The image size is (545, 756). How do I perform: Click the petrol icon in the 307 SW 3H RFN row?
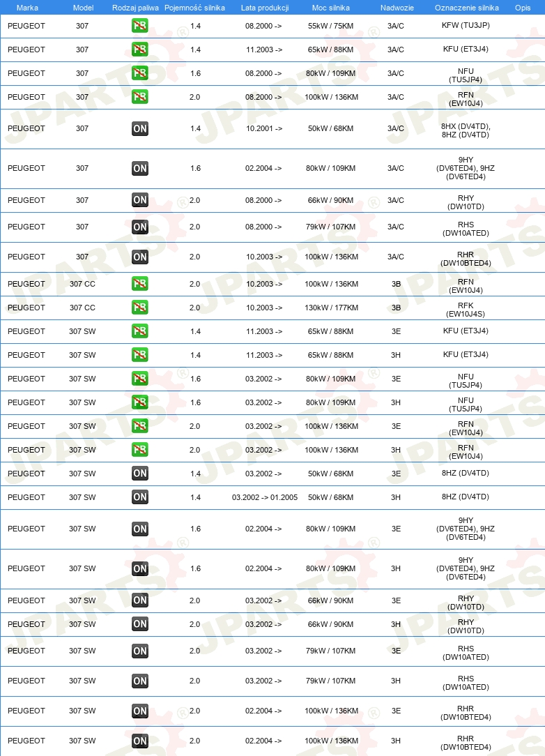click(140, 449)
